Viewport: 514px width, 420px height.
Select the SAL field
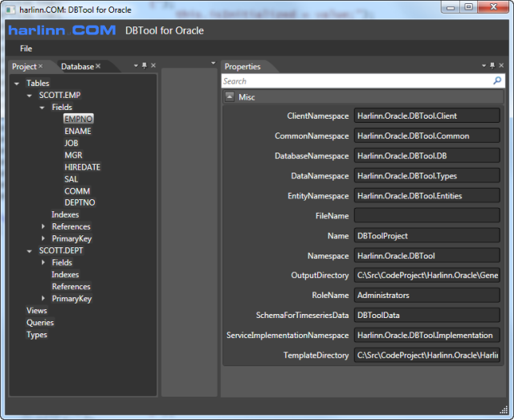click(x=71, y=179)
